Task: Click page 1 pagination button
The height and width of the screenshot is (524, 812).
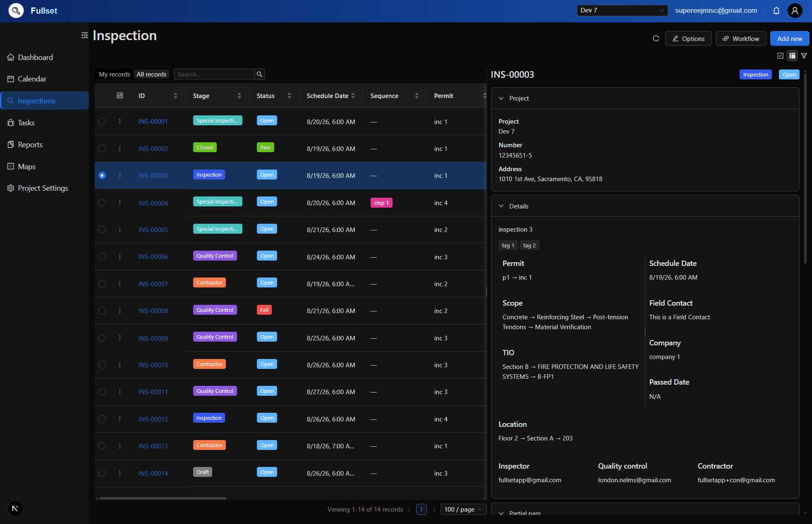Action: pos(422,510)
